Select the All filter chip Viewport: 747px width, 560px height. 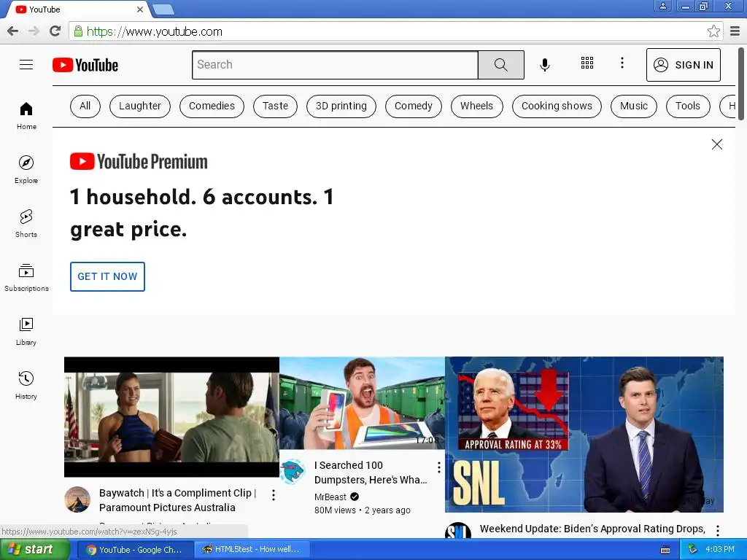(85, 106)
